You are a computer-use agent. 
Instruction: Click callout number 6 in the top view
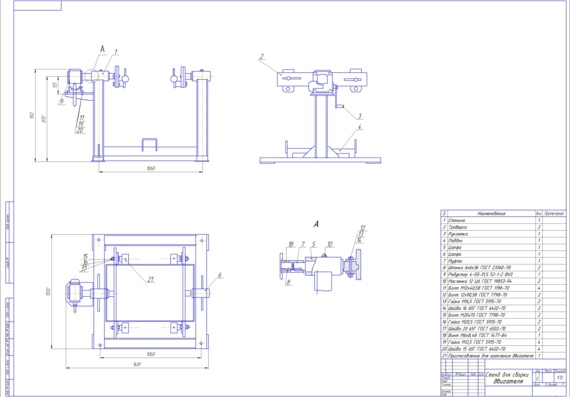click(220, 276)
